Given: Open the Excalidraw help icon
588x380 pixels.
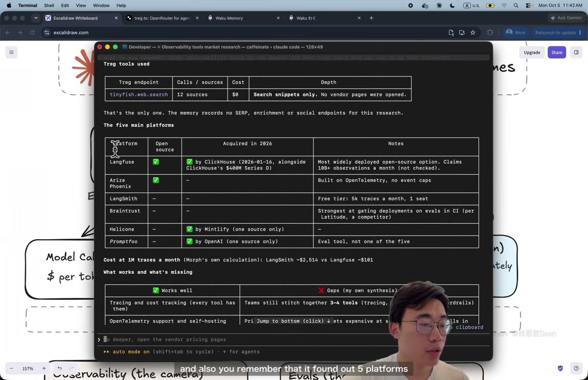Looking at the screenshot, I should pyautogui.click(x=576, y=368).
